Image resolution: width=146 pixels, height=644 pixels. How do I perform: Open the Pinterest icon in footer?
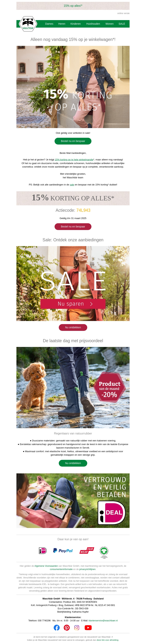click(x=67, y=628)
